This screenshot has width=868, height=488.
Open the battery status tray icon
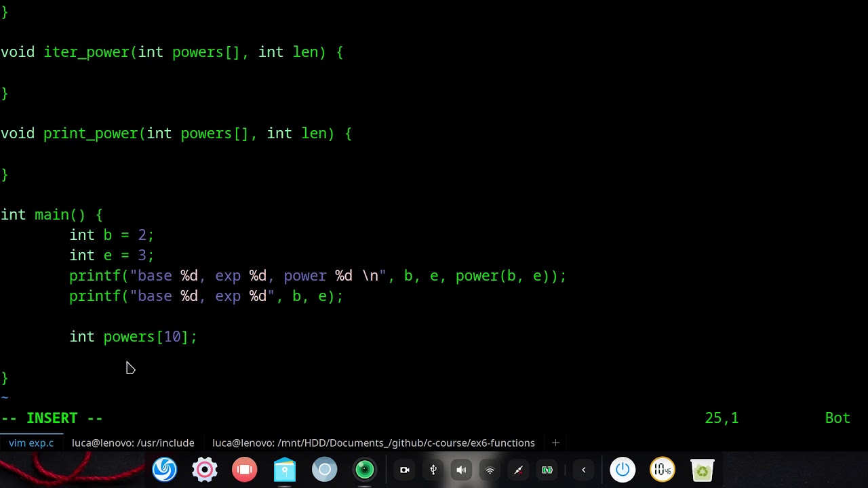click(547, 470)
